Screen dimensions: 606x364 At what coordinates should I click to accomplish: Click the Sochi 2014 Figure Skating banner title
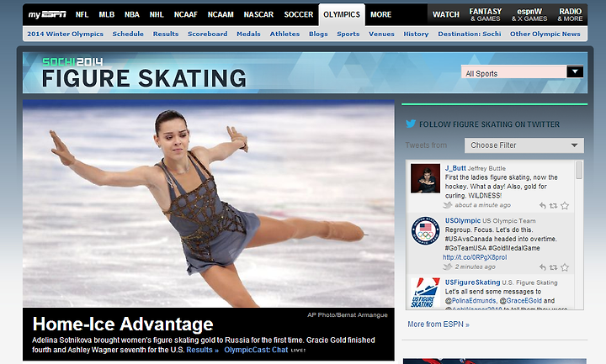coord(144,73)
